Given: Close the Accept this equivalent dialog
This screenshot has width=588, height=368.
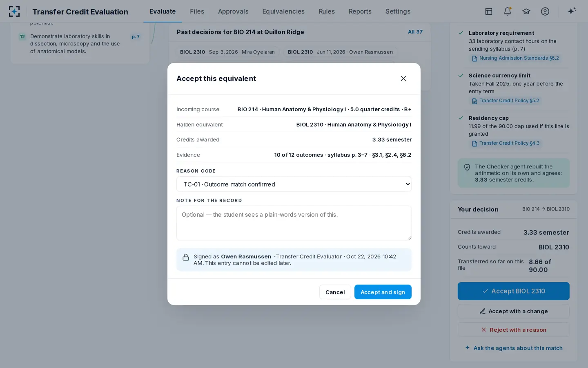Looking at the screenshot, I should pyautogui.click(x=403, y=79).
